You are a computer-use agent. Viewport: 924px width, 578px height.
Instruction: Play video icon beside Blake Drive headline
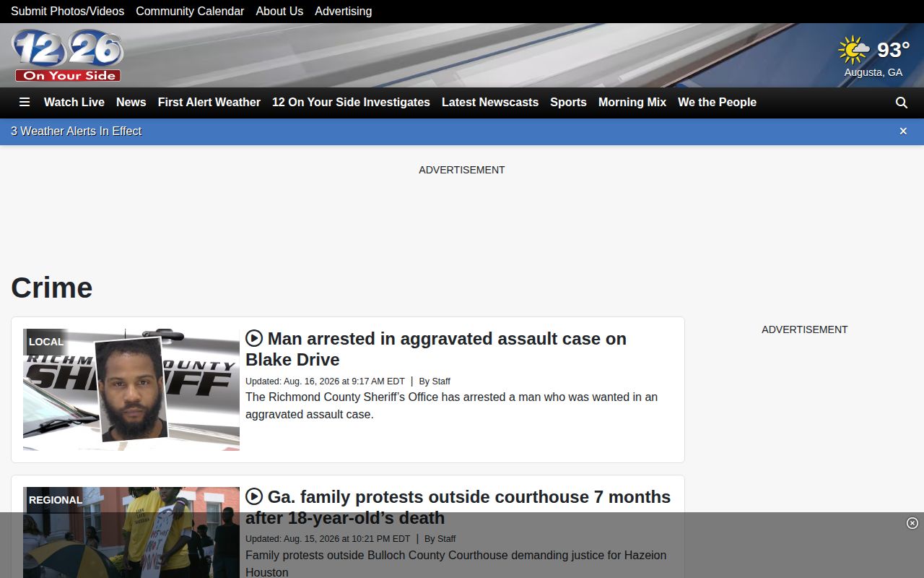coord(253,338)
